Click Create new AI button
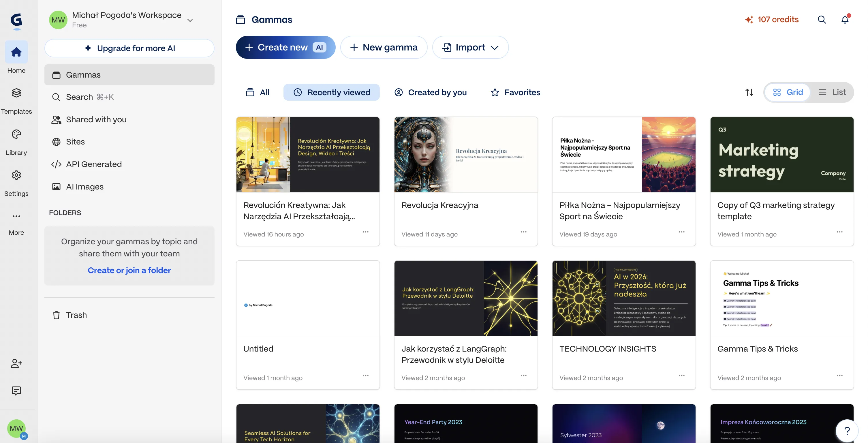 coord(285,48)
